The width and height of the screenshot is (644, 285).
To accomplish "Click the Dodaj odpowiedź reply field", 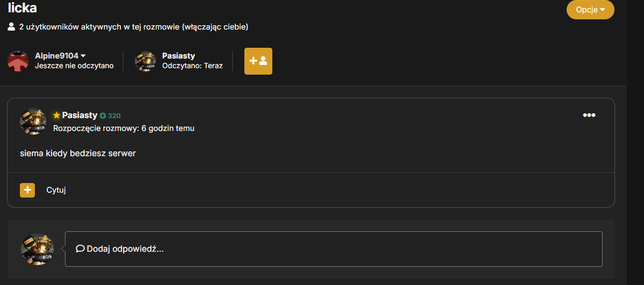I will pos(334,249).
